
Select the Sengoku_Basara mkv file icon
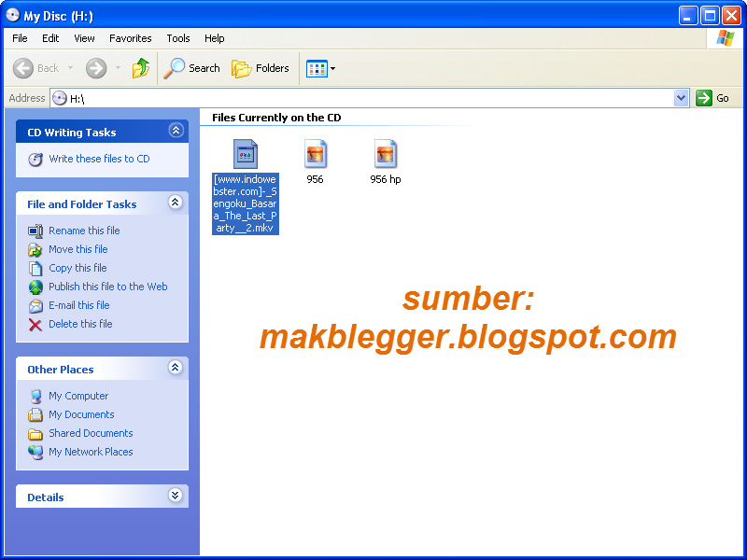pos(246,154)
